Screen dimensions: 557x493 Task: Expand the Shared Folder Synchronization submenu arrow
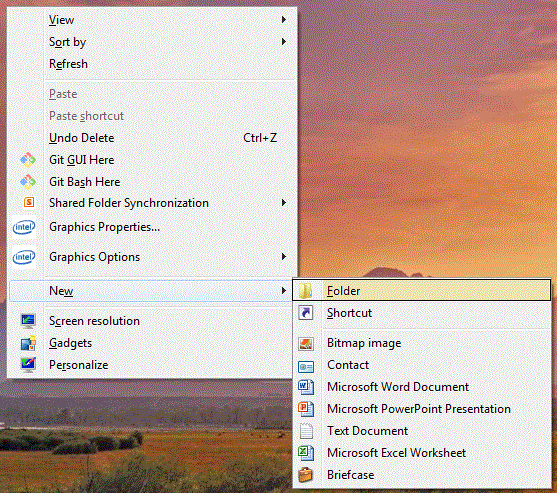(283, 202)
